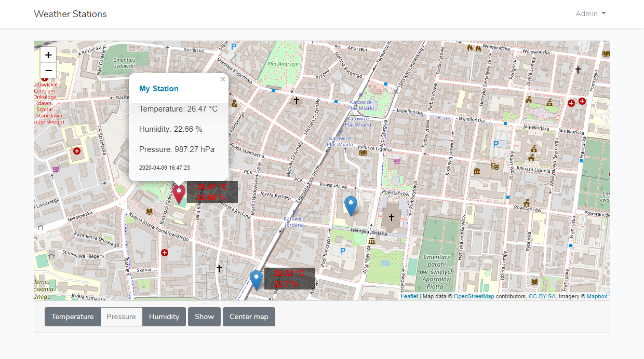644x359 pixels.
Task: Click red cross icon near Skalna
Action: point(165,253)
